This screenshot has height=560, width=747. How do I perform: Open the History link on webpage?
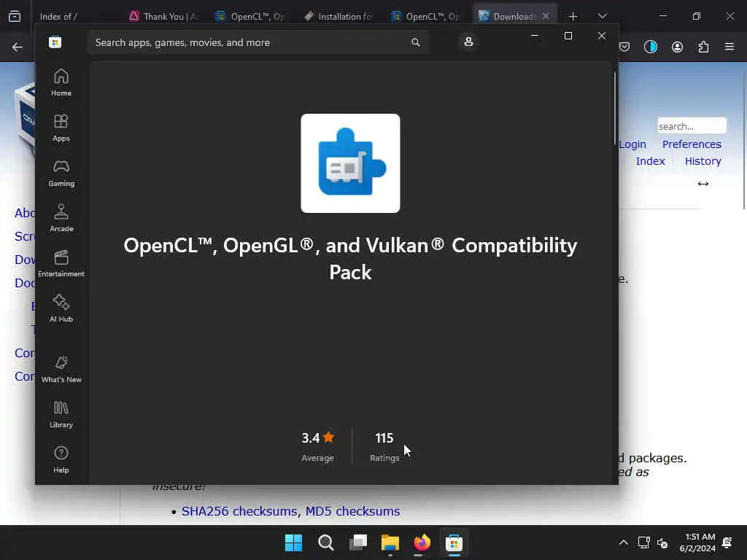pos(703,161)
